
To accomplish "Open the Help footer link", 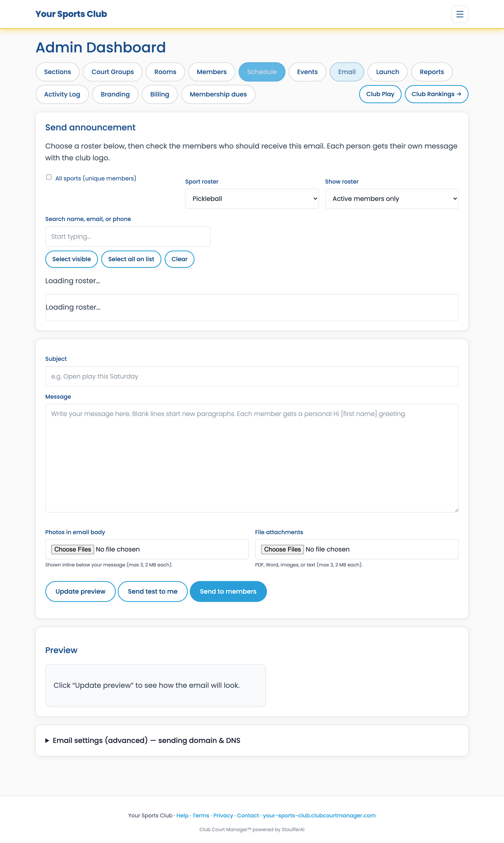I will pyautogui.click(x=182, y=815).
